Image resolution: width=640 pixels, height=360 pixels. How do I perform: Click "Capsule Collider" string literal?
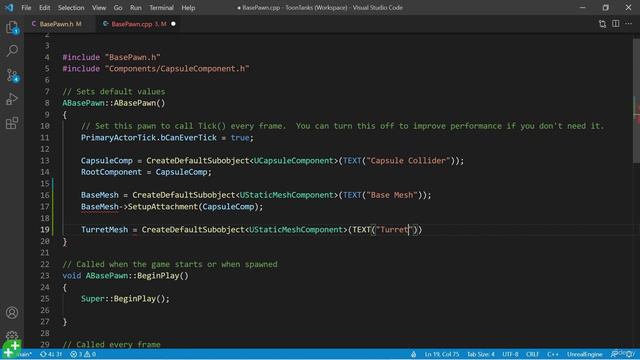(x=408, y=161)
